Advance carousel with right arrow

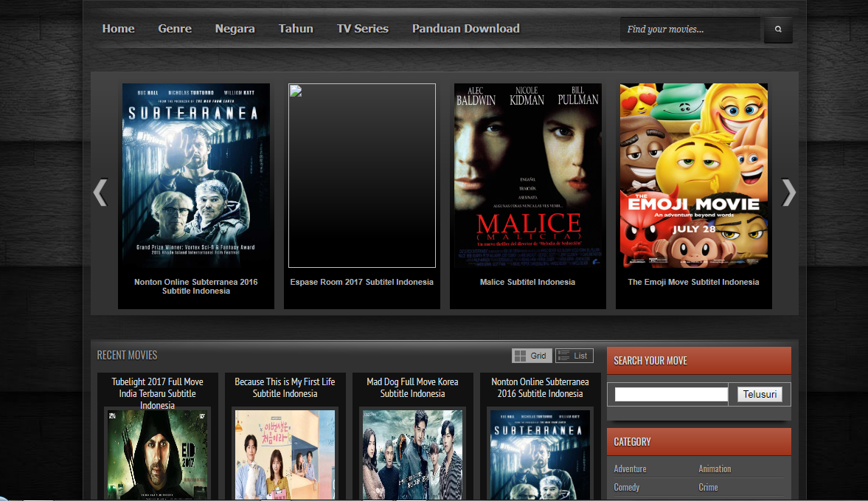click(x=788, y=192)
